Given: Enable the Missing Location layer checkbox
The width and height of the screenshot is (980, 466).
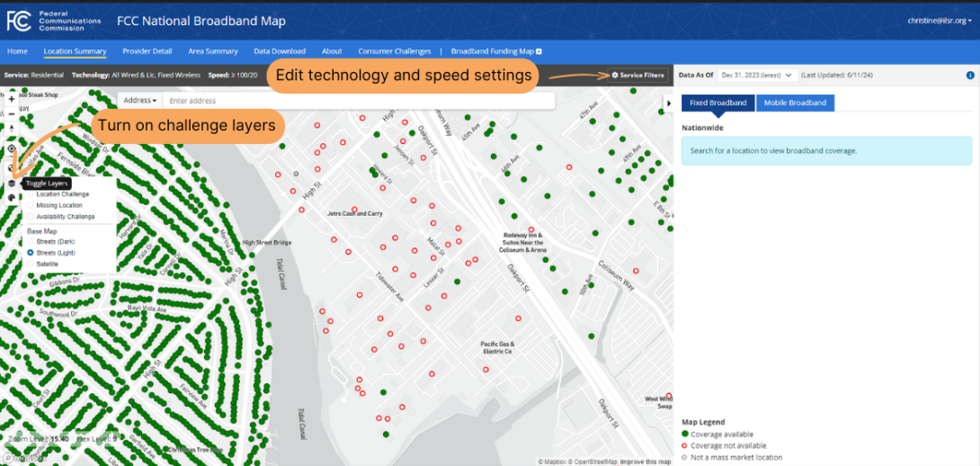Looking at the screenshot, I should click(x=31, y=205).
